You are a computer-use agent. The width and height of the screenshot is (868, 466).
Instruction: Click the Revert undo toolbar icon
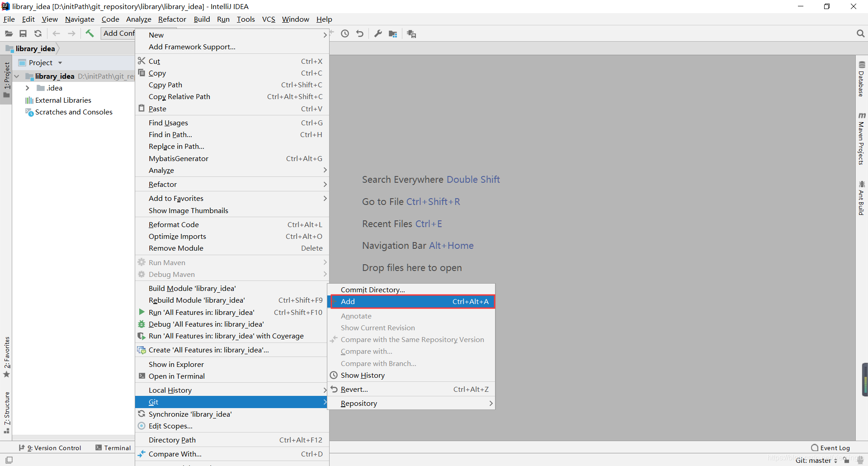coord(360,33)
